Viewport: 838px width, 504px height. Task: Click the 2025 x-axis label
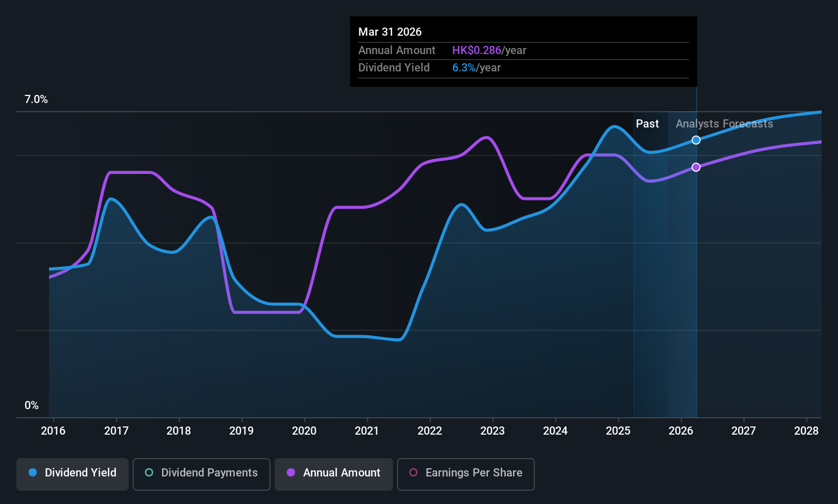pyautogui.click(x=618, y=431)
